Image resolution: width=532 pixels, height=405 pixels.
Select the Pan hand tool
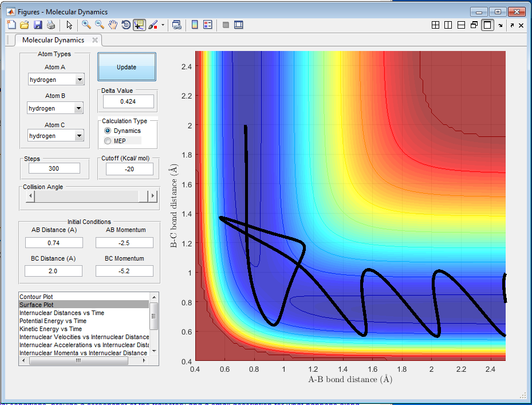click(113, 25)
